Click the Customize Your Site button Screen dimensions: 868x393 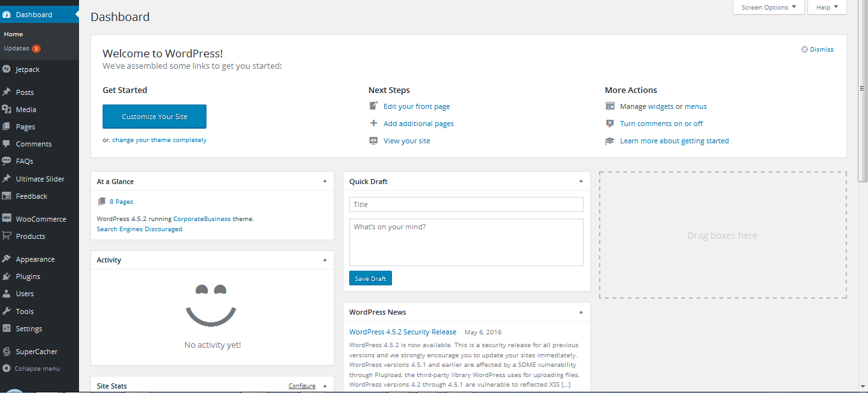point(154,117)
